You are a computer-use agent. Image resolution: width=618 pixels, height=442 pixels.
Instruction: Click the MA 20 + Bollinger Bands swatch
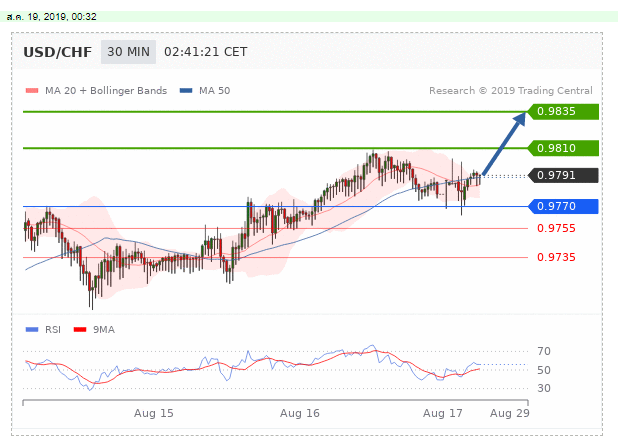[x=32, y=91]
